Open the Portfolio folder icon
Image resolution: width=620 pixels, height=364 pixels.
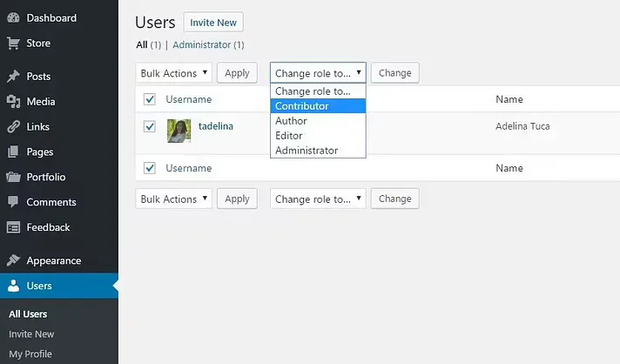coord(13,177)
